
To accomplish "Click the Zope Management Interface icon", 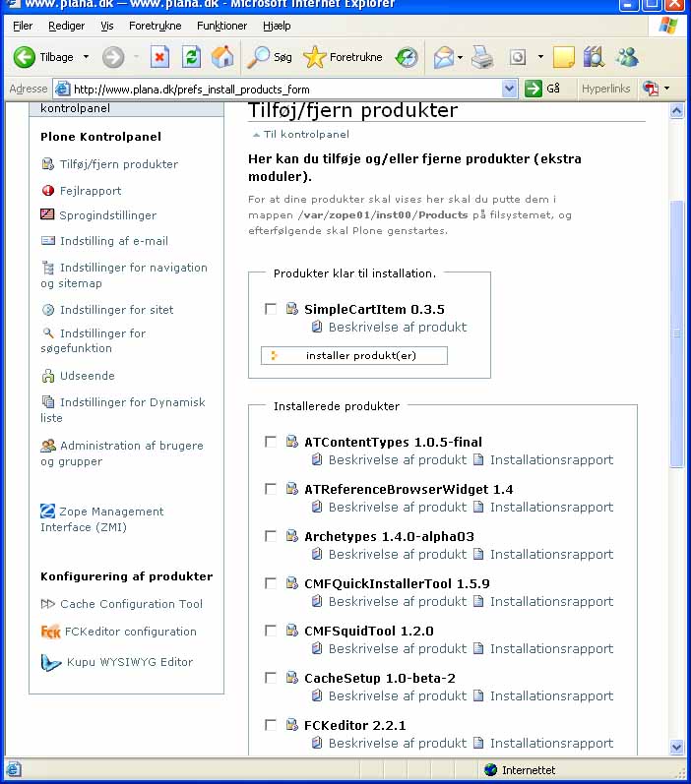I will [47, 512].
